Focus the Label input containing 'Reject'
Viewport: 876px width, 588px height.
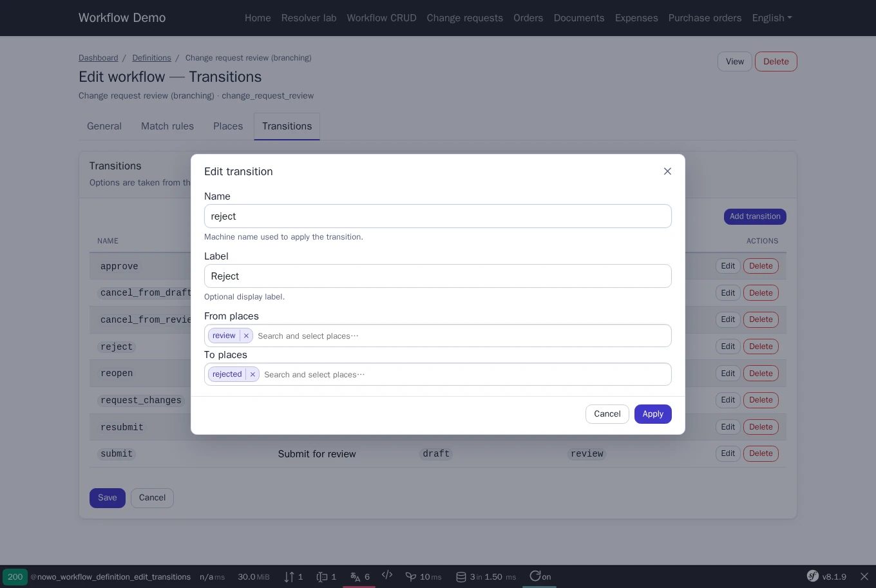pos(438,276)
